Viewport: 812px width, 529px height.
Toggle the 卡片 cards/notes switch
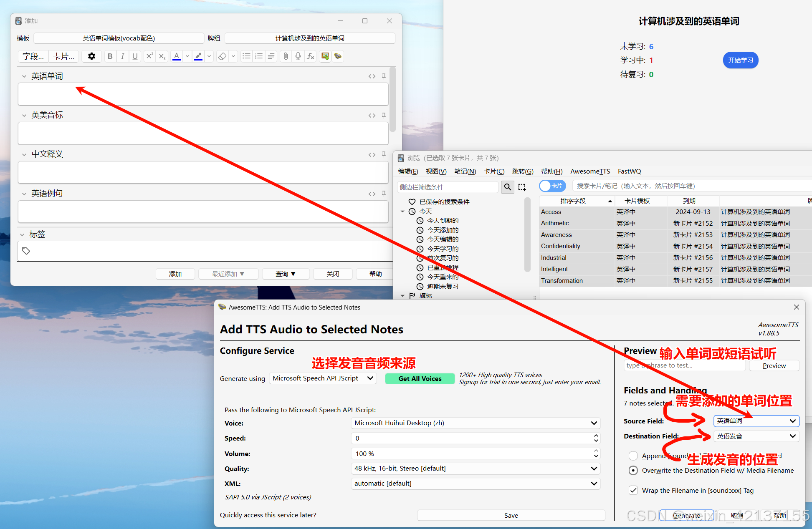552,186
